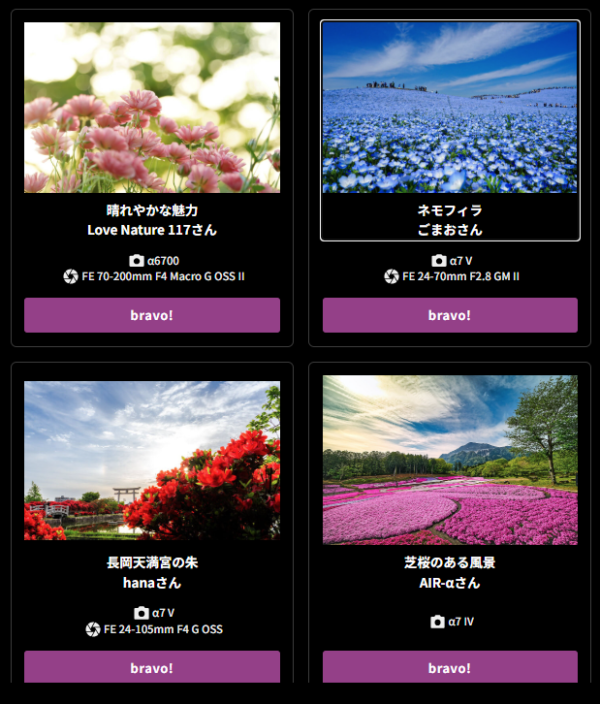The image size is (600, 704).
Task: Open the blue nemophila field thumbnail
Action: tap(450, 107)
